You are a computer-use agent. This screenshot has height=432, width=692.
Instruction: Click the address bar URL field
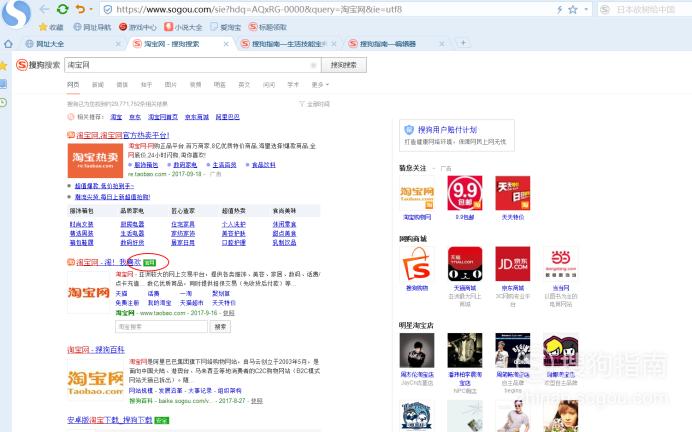(331, 9)
